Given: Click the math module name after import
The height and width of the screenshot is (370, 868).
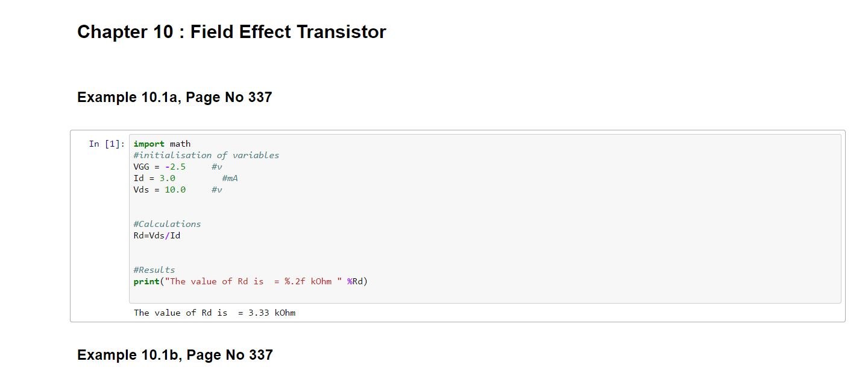Looking at the screenshot, I should tap(180, 144).
